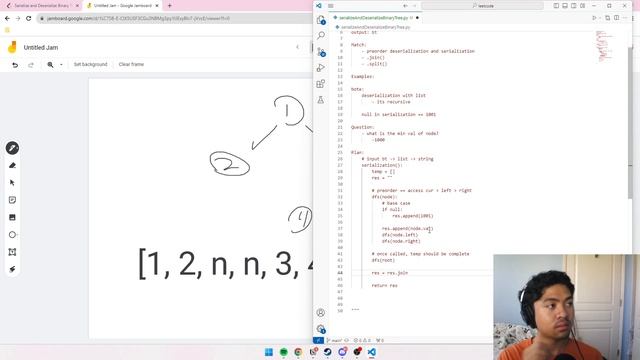Screen dimensions: 640x360
Task: Activate the Laser pointer tool in Jamboard
Action: pos(12,269)
